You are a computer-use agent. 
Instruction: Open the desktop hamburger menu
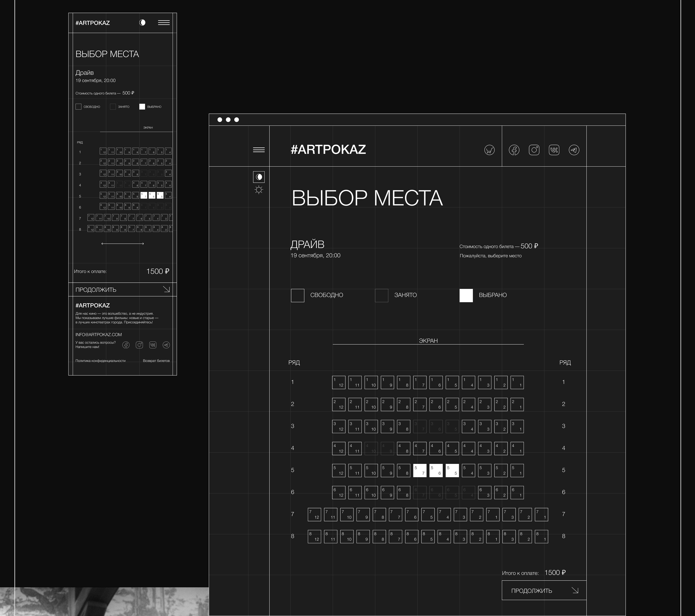259,150
